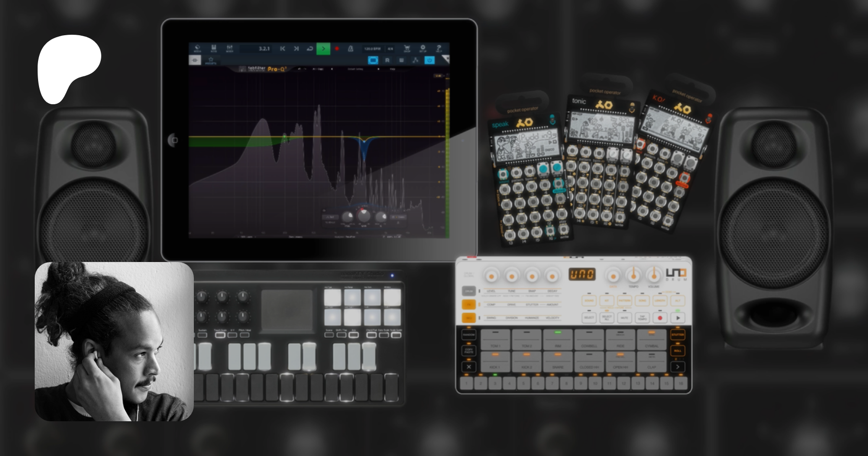Click the Help question mark icon

click(438, 49)
